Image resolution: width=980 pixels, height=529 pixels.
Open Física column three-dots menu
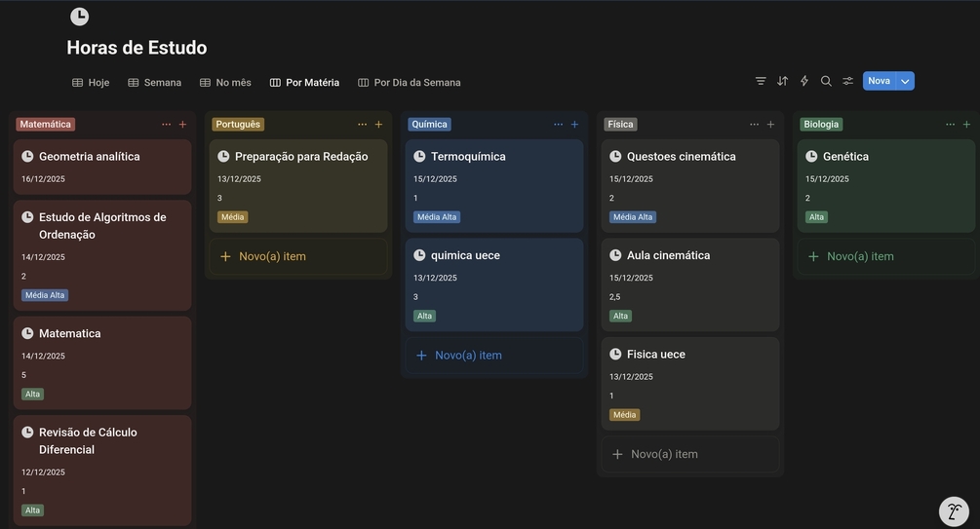tap(754, 125)
